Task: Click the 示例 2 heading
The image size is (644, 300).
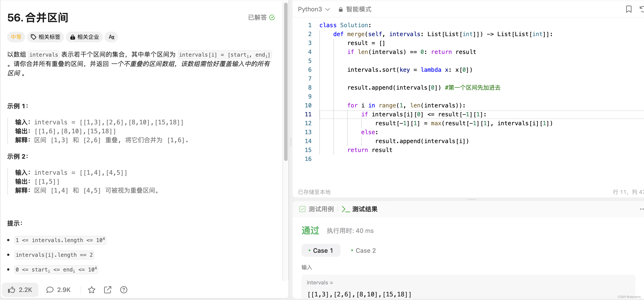Action: coord(17,157)
